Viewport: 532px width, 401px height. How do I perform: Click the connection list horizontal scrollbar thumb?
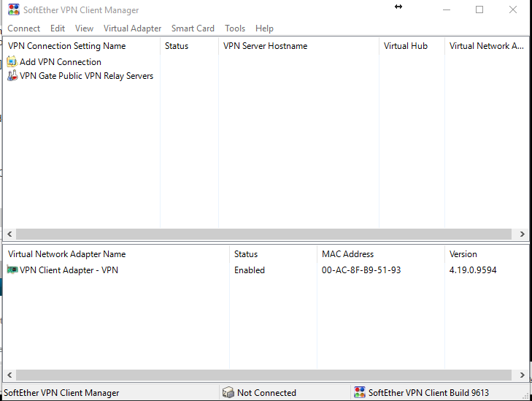(263, 234)
